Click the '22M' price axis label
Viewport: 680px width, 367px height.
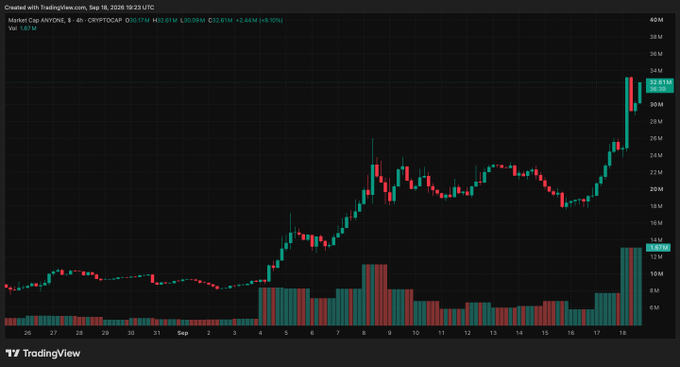click(656, 172)
